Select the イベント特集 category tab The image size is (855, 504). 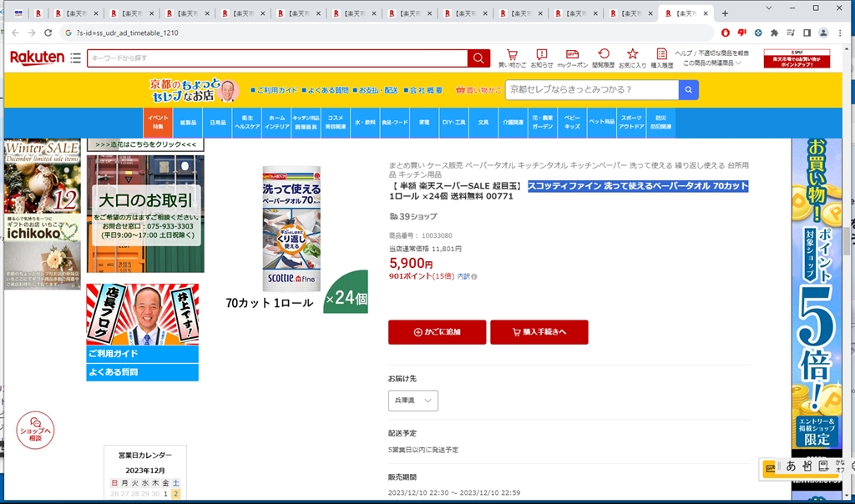tap(158, 122)
